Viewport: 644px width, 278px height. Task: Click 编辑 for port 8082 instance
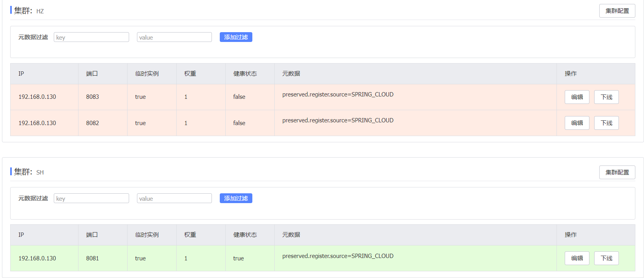point(577,123)
